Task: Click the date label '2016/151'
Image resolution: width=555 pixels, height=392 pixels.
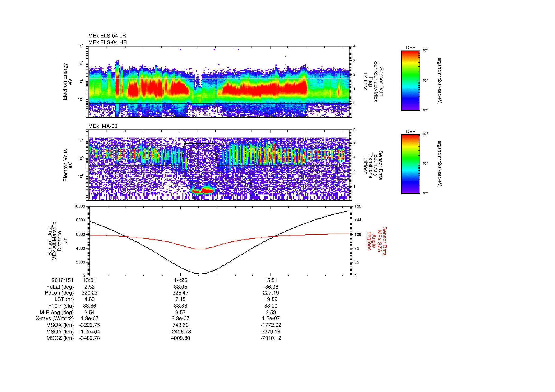Action: pyautogui.click(x=63, y=280)
